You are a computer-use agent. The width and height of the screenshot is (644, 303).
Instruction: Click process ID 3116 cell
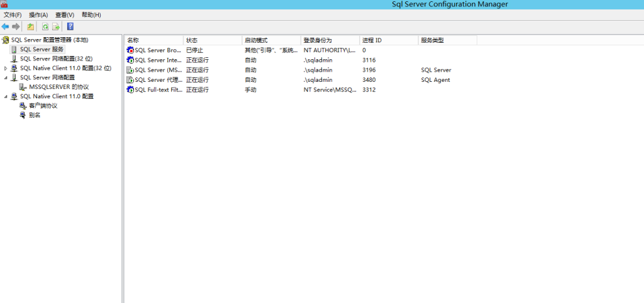[369, 60]
